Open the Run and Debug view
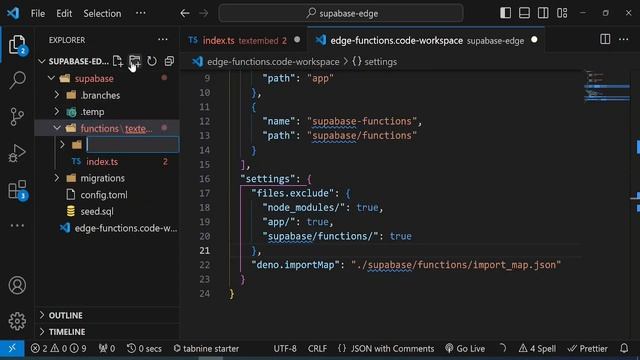The image size is (640, 360). [x=17, y=153]
